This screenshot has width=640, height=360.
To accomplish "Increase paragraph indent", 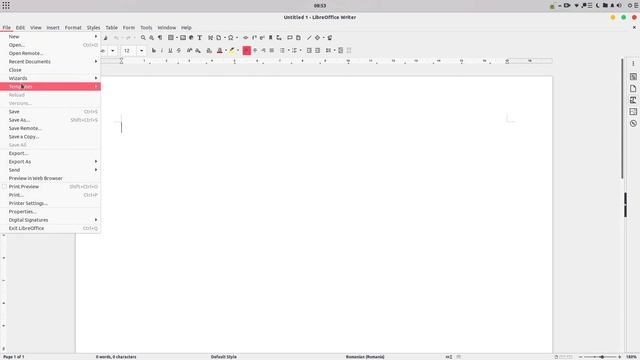I will coord(309,50).
